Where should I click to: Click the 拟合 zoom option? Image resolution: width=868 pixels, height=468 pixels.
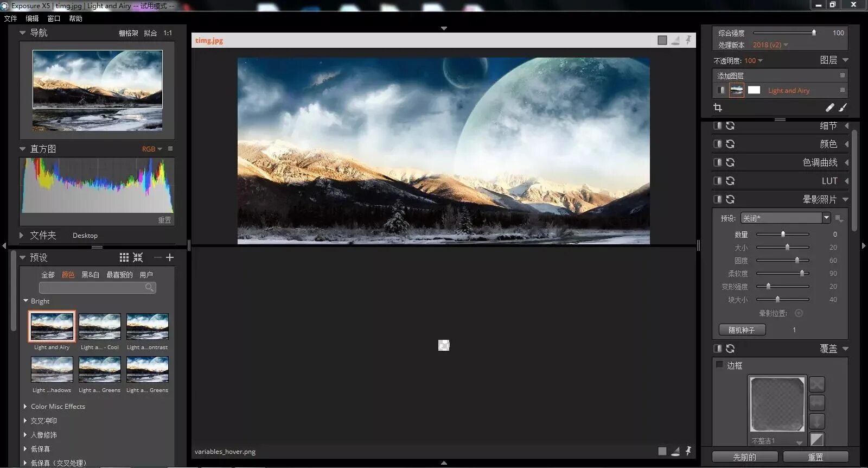150,33
